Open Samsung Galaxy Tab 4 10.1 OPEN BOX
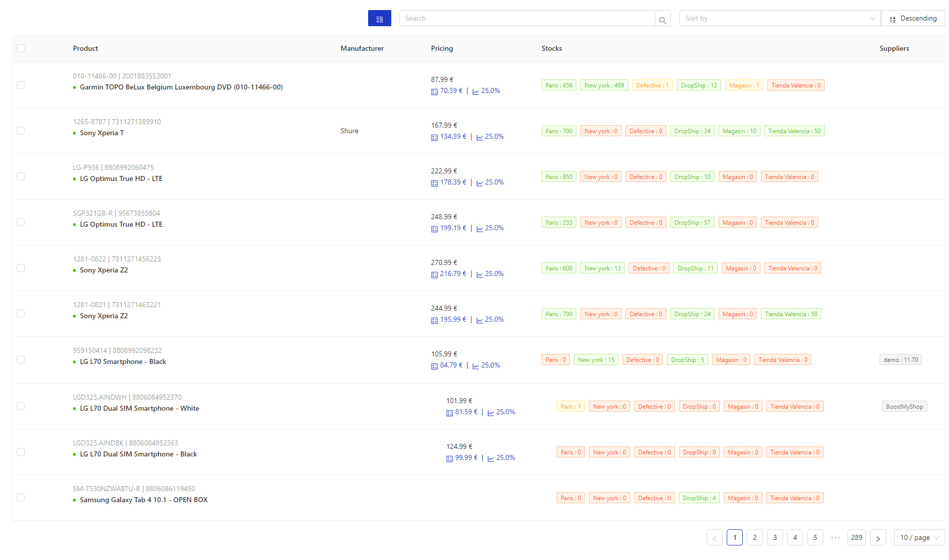Screen dimensions: 949x560 143,500
